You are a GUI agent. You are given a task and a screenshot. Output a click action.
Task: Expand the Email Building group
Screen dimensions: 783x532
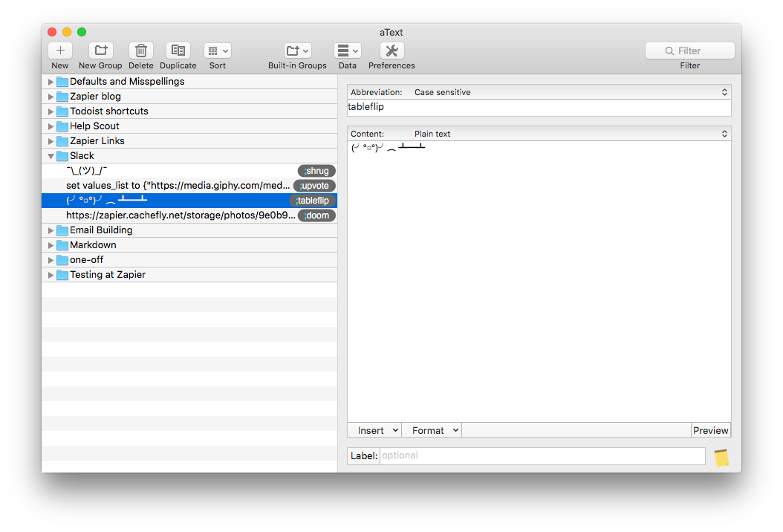coord(51,230)
